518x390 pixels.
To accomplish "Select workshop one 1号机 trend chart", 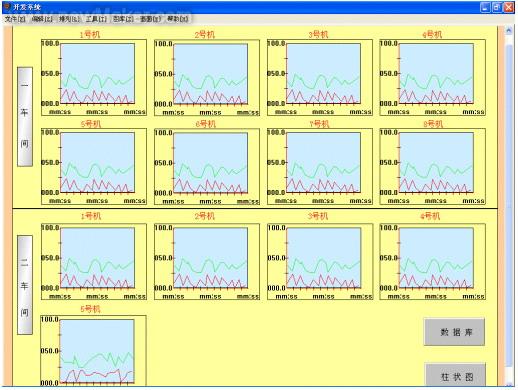I will click(94, 78).
